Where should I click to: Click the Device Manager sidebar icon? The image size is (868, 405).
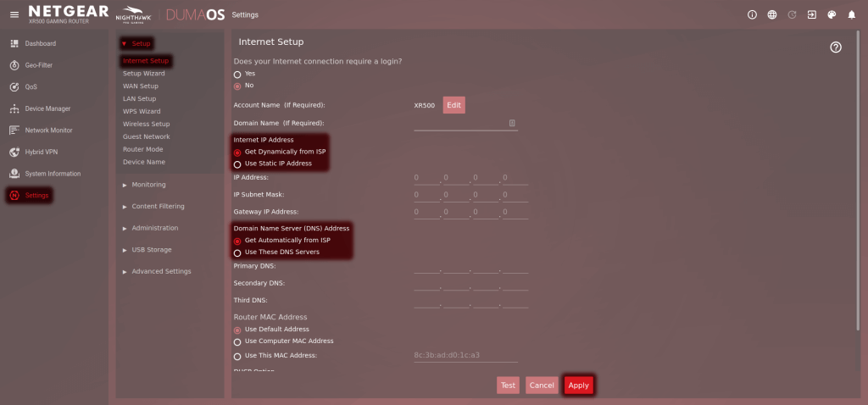tap(15, 108)
